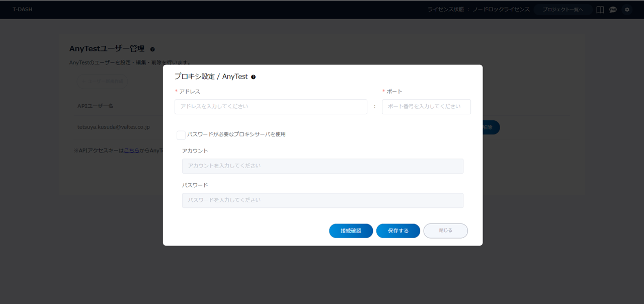Click the 接続確認 button
The image size is (644, 304).
[x=351, y=231]
